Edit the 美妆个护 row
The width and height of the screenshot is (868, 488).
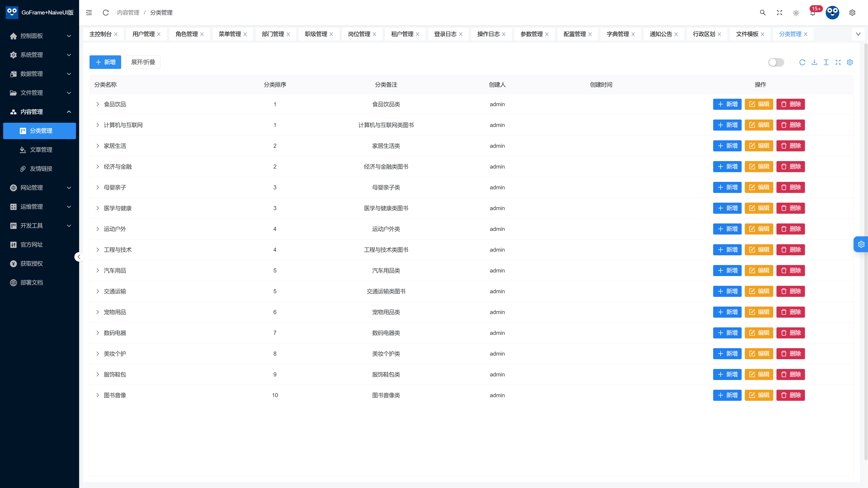click(x=759, y=353)
